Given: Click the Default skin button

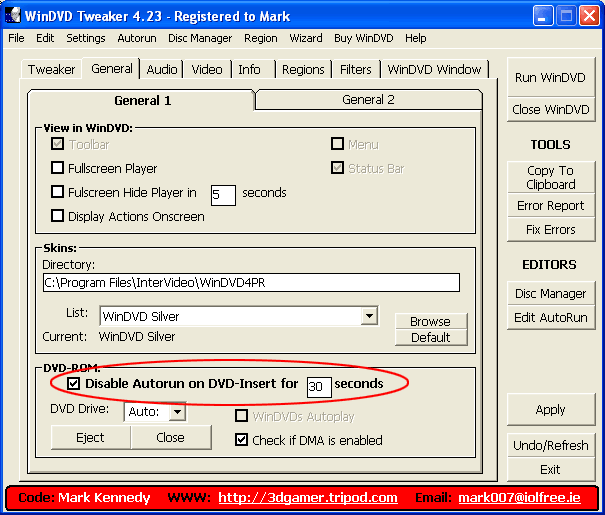Looking at the screenshot, I should pos(431,338).
